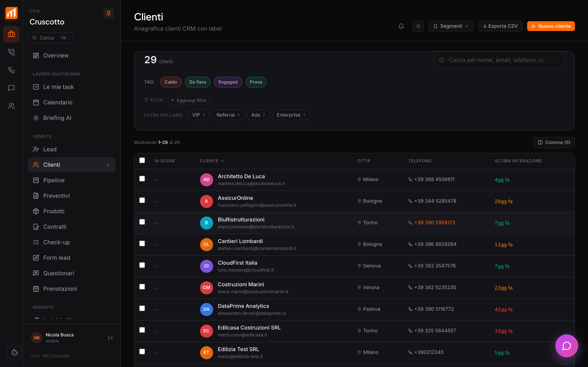
Task: Expand the Segmenti dropdown
Action: click(x=451, y=26)
